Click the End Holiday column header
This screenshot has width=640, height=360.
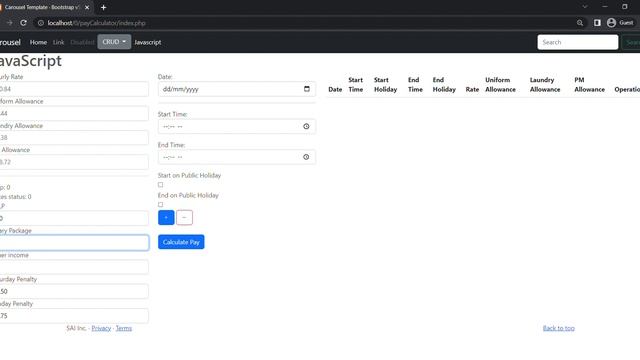pos(444,84)
